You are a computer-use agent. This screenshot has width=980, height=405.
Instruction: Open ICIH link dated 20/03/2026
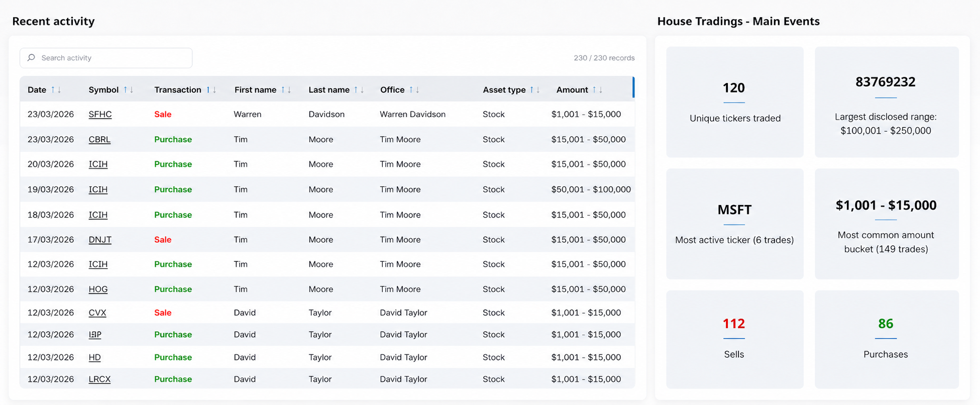tap(98, 164)
